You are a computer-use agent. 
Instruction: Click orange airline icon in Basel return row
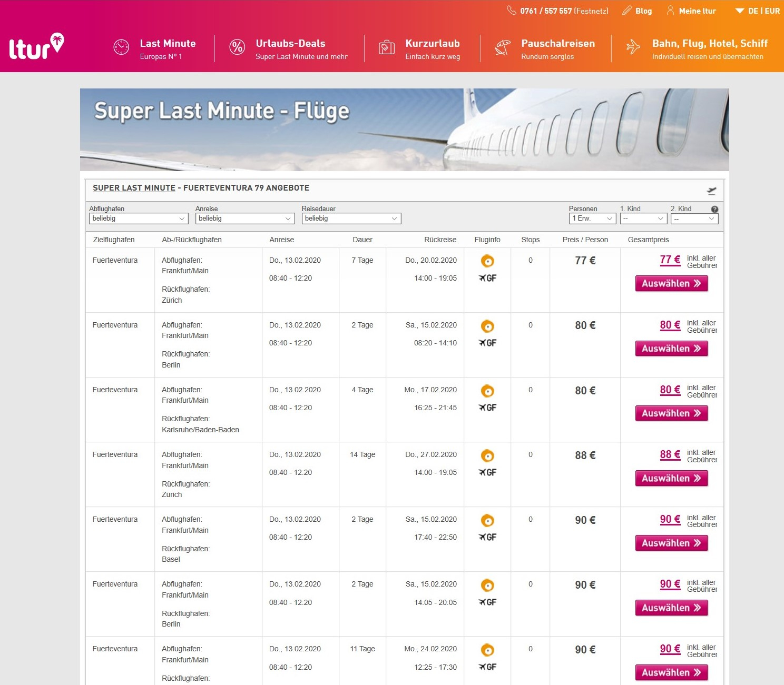pos(487,520)
